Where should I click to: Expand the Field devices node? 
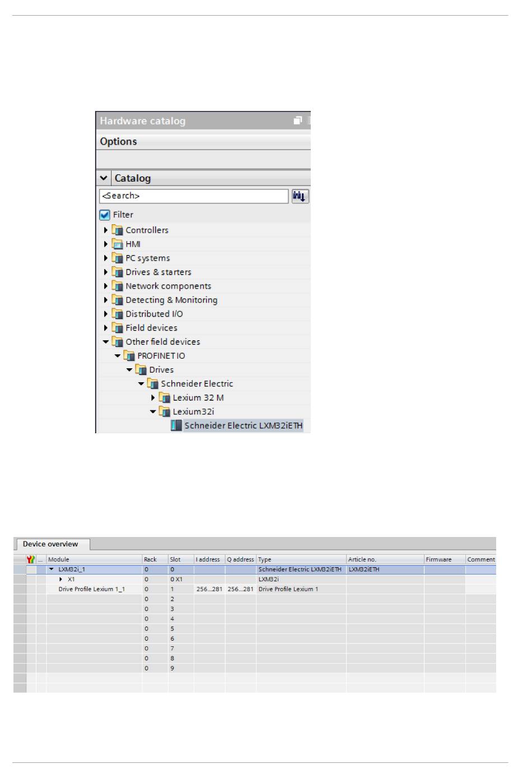coord(105,328)
